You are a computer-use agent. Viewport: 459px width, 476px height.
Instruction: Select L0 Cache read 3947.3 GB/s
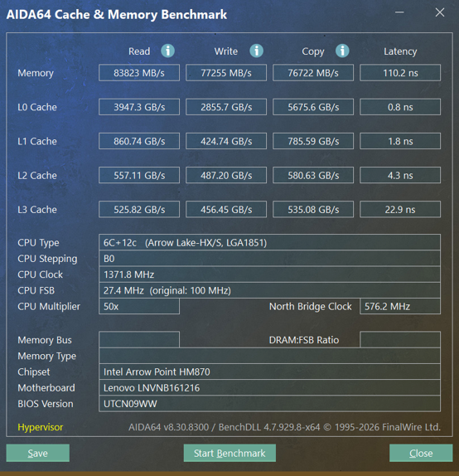tap(139, 107)
